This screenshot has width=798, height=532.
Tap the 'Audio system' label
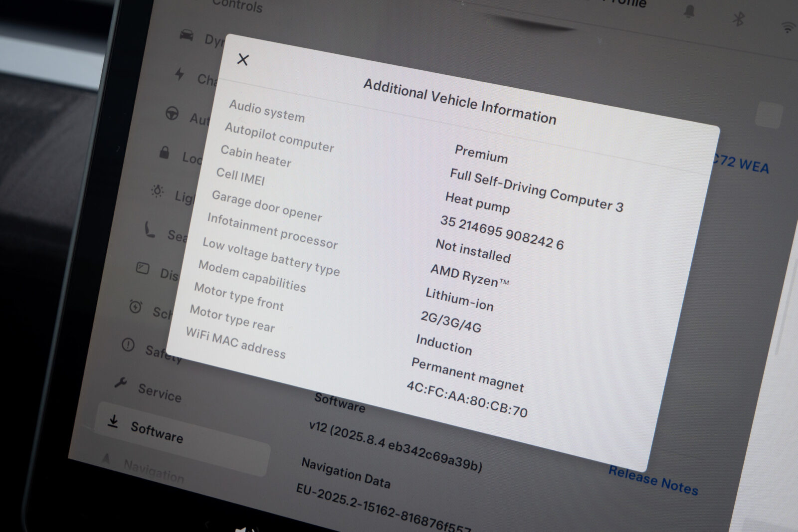click(x=267, y=111)
